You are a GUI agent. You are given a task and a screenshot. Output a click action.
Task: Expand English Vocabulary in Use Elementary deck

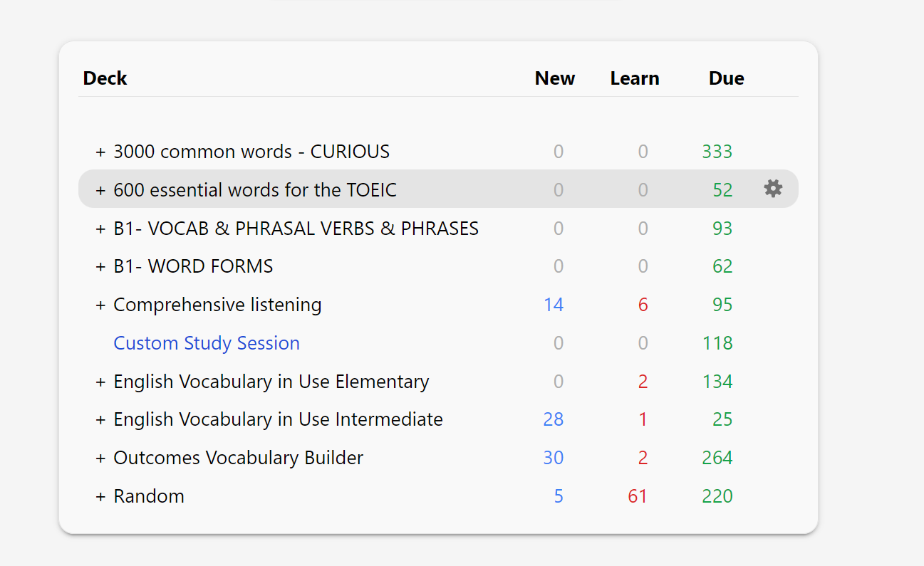coord(100,382)
